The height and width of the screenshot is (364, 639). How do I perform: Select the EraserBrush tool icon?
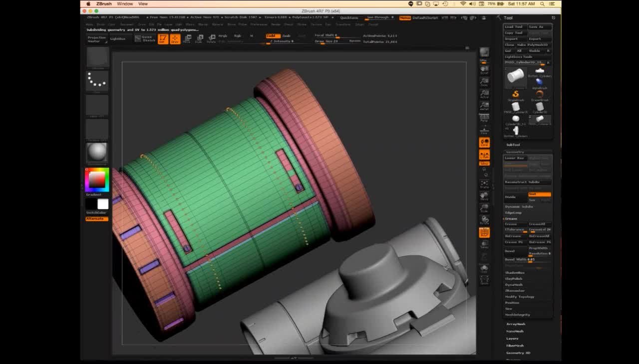click(x=540, y=95)
